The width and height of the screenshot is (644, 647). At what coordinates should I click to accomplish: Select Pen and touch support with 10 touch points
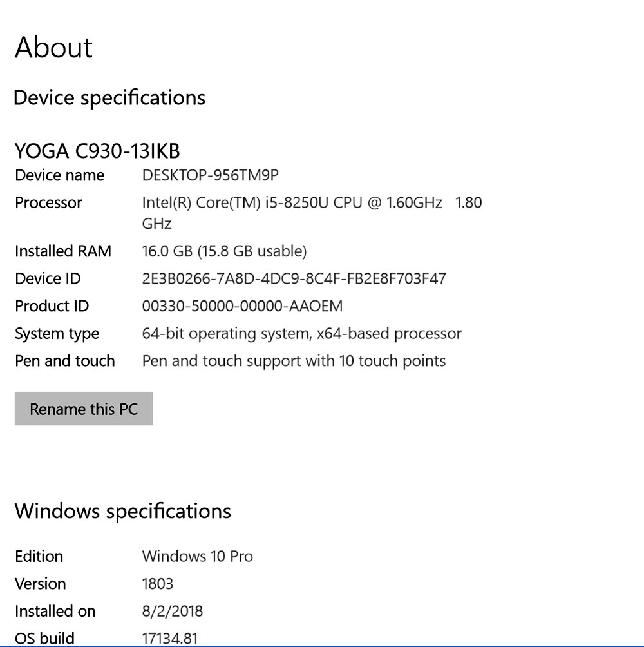tap(294, 361)
